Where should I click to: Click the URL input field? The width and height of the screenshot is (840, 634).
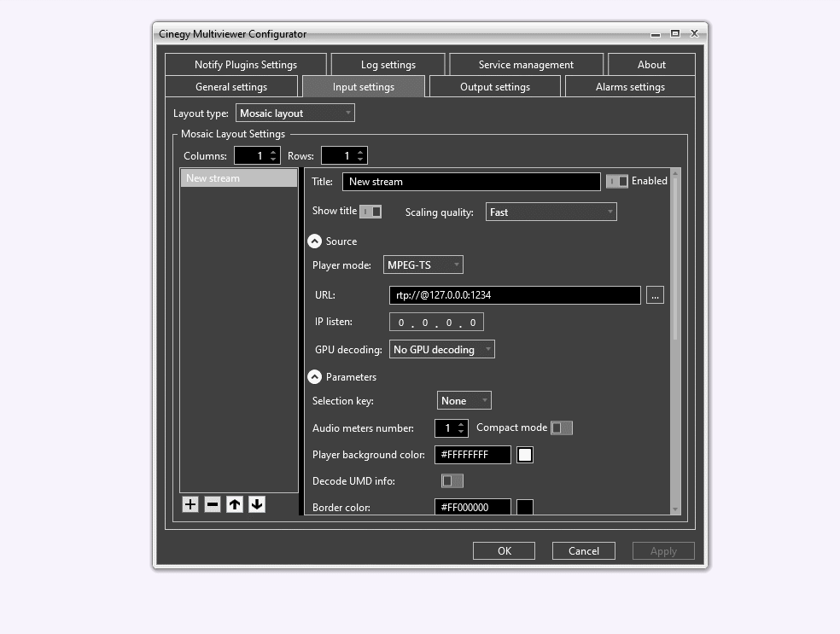tap(515, 295)
